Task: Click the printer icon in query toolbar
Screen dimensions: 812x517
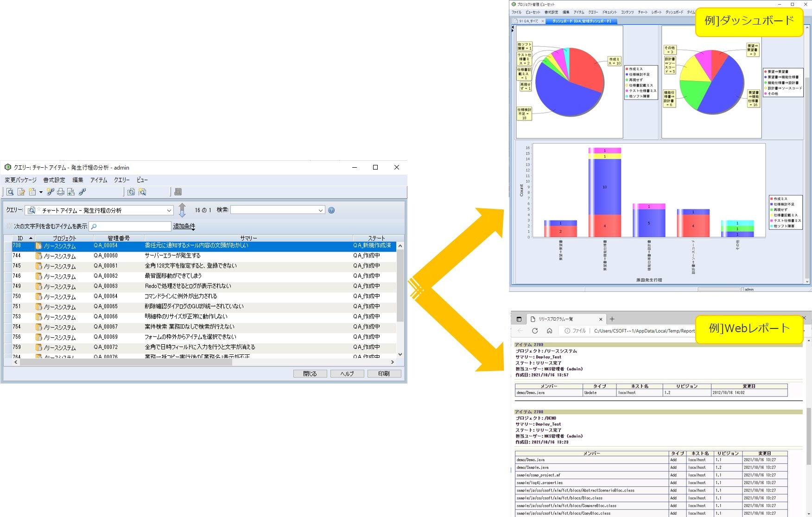Action: [x=61, y=192]
